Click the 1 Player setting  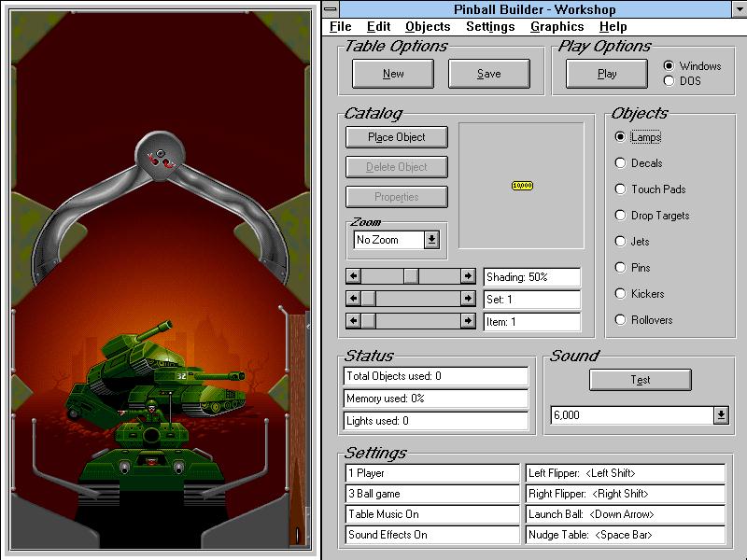click(x=432, y=473)
